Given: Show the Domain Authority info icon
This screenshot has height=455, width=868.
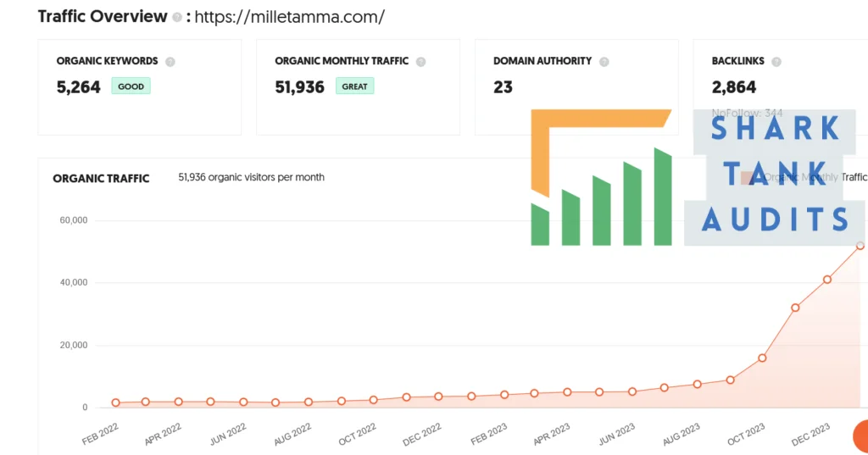Looking at the screenshot, I should pyautogui.click(x=604, y=62).
